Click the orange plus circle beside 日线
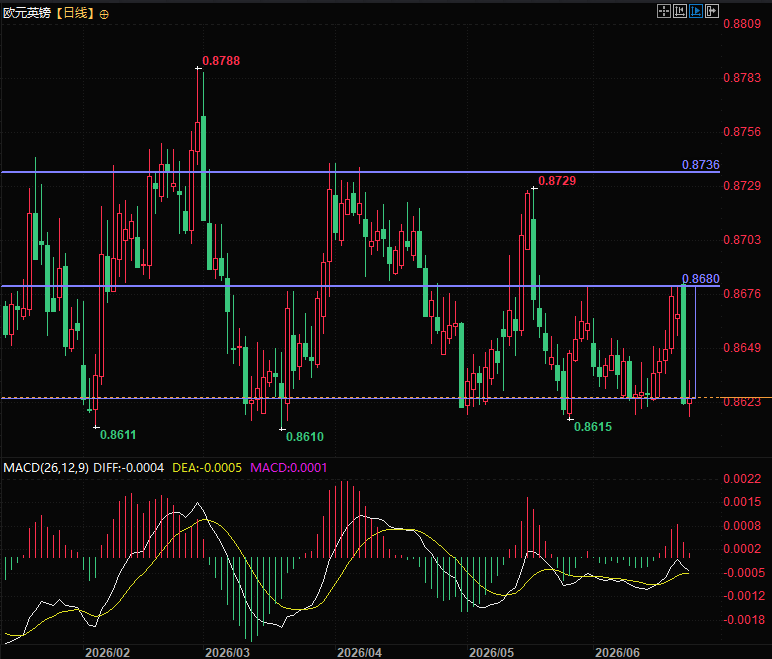The image size is (772, 659). click(104, 14)
